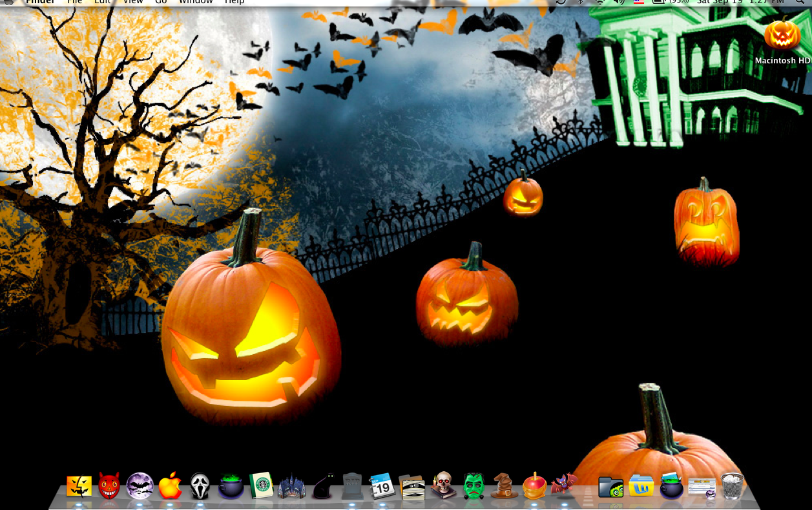Image resolution: width=812 pixels, height=510 pixels.
Task: Click the Spotlight magnifier in menu bar
Action: [x=801, y=2]
